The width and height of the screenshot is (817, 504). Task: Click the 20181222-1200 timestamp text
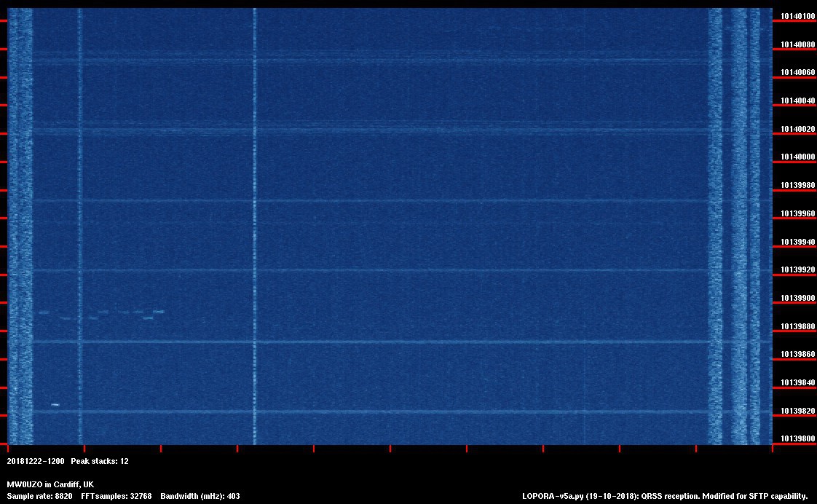click(x=36, y=461)
